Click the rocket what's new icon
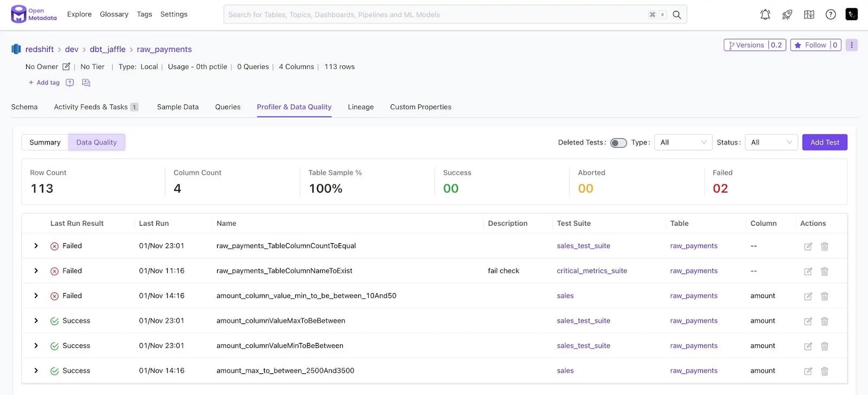This screenshot has height=395, width=868. 787,15
